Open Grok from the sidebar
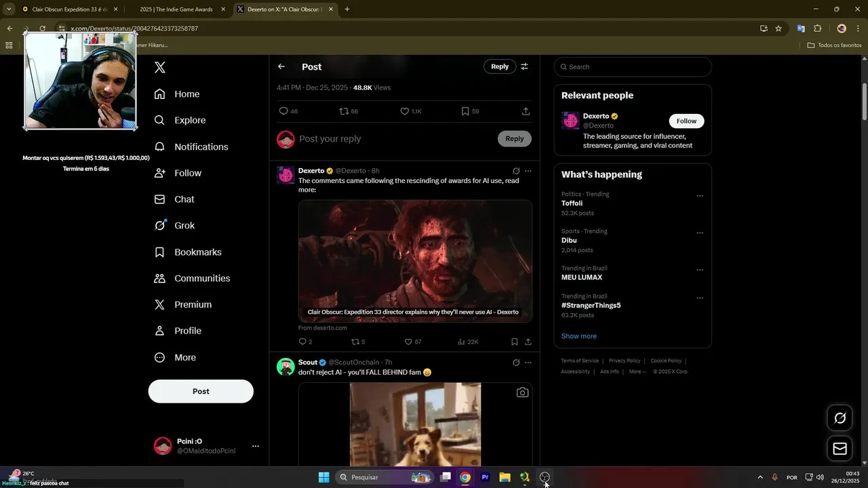868x488 pixels. (x=174, y=226)
